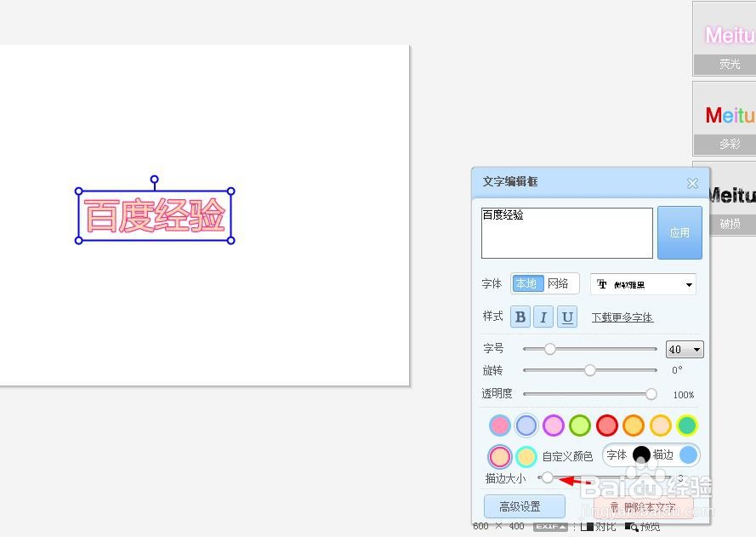756x537 pixels.
Task: Choose the purple-magenta color preset swatch
Action: pos(553,425)
